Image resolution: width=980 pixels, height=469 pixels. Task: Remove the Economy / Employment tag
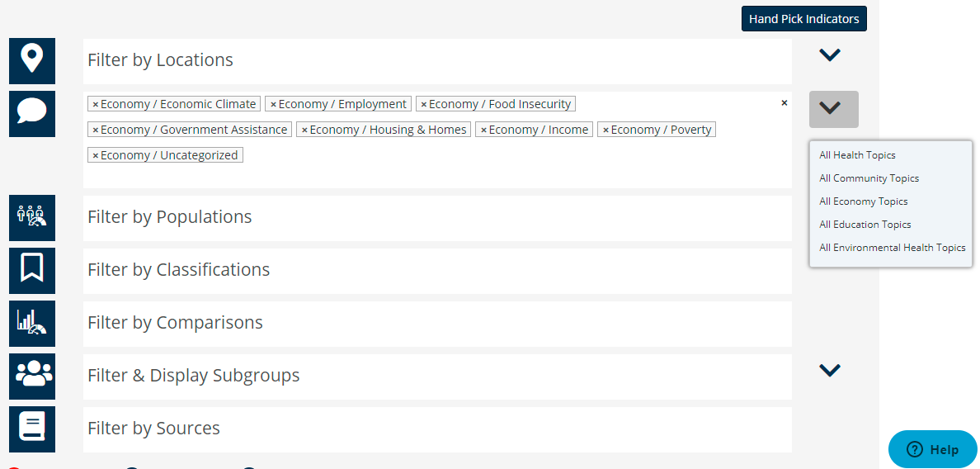click(x=273, y=104)
